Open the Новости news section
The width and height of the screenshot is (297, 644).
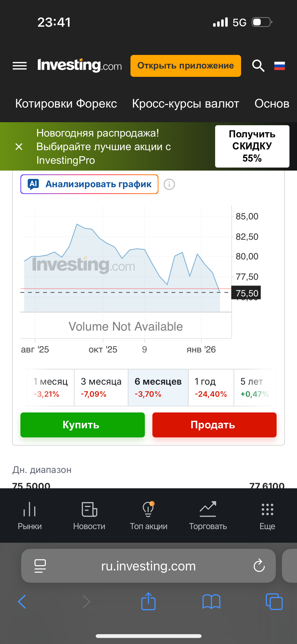89,515
